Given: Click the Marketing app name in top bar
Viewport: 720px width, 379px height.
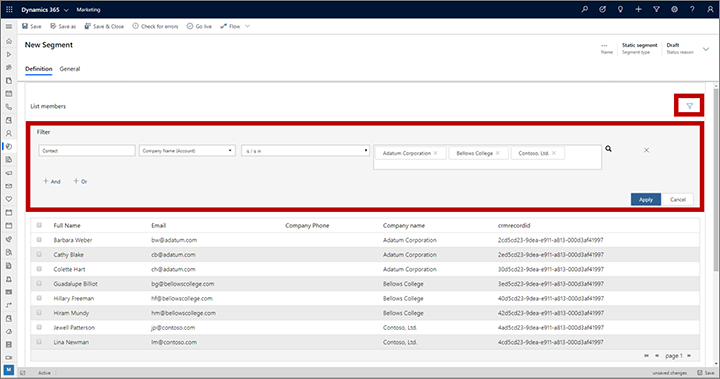Looking at the screenshot, I should tap(88, 10).
